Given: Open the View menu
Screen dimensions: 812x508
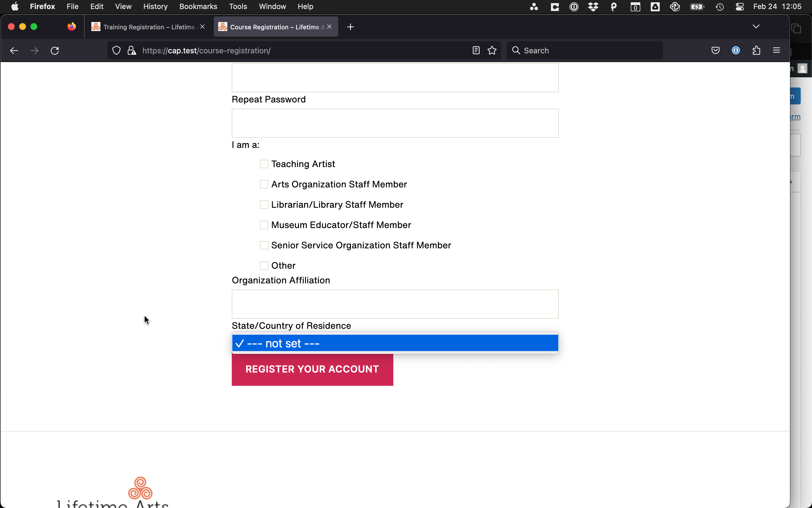Looking at the screenshot, I should pyautogui.click(x=123, y=7).
